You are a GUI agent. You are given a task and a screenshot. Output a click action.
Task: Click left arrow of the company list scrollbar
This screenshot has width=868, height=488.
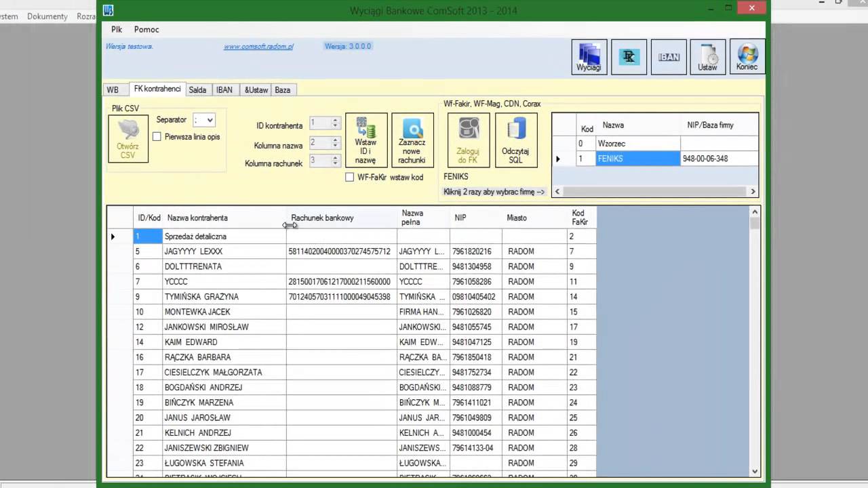point(557,192)
